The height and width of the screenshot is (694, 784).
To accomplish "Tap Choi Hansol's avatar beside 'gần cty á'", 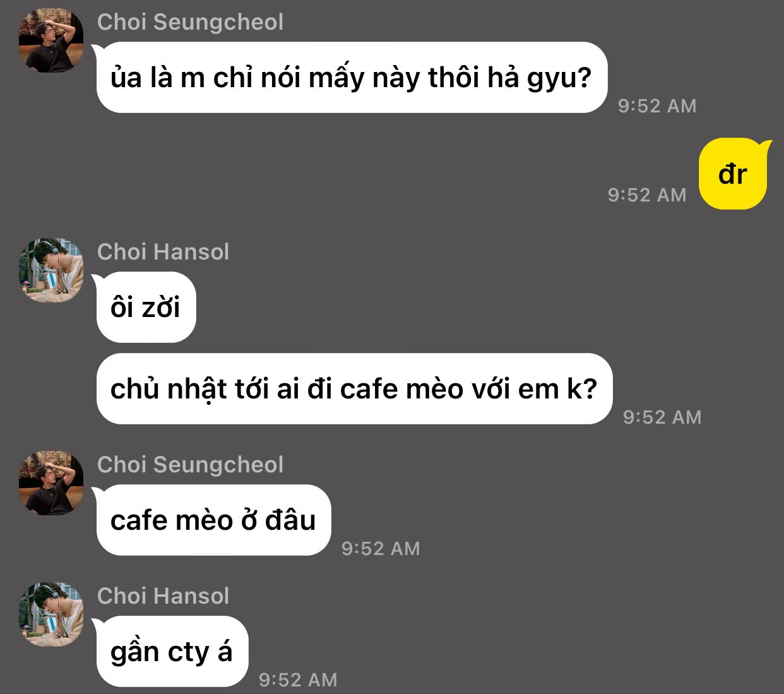I will [x=51, y=614].
